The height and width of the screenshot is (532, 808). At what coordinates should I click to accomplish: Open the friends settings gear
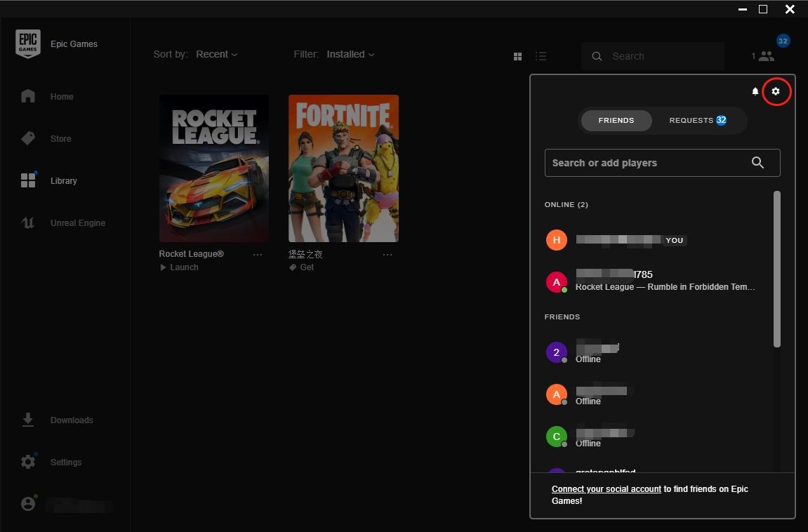776,91
